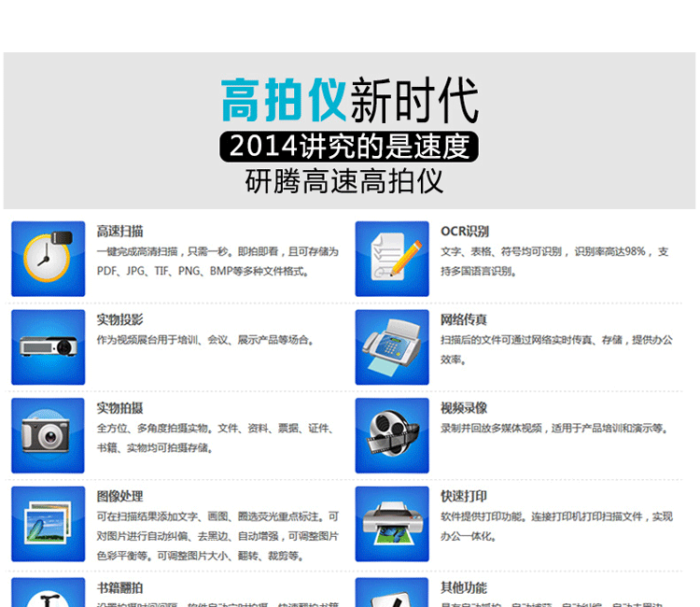Viewport: 700px width, 607px height.
Task: Click the 软件提供打印功能 description line
Action: click(556, 516)
